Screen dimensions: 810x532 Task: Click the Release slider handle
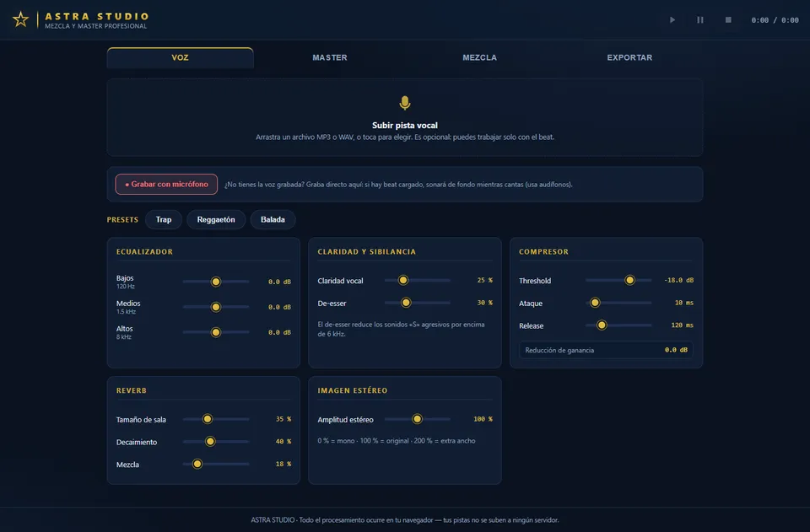[x=602, y=325]
